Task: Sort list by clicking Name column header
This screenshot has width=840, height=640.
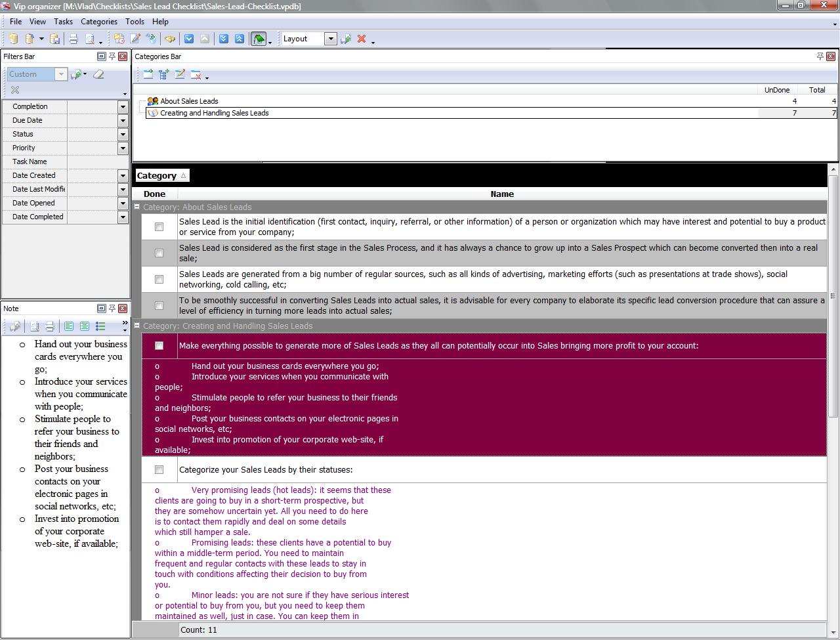Action: pyautogui.click(x=501, y=194)
